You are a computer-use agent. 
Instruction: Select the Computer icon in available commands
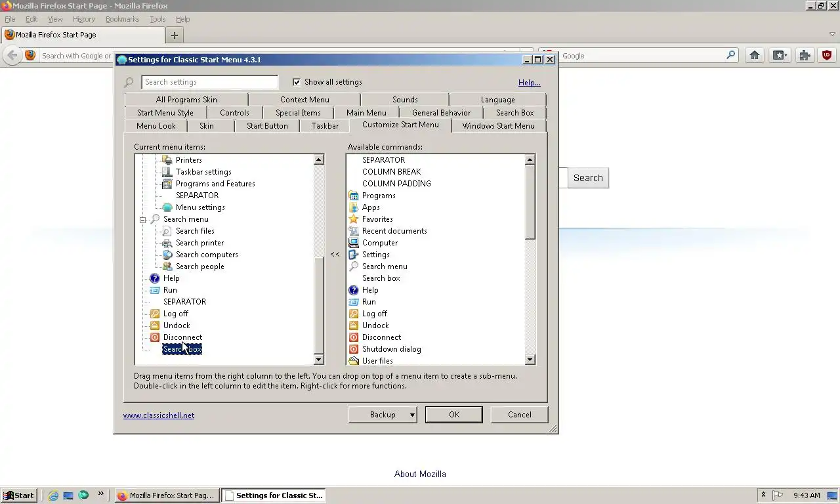354,243
